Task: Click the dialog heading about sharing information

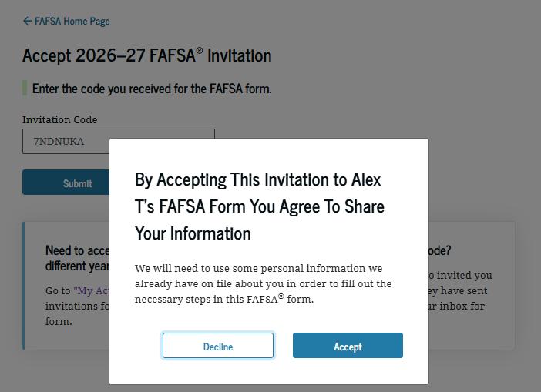Action: (x=259, y=206)
